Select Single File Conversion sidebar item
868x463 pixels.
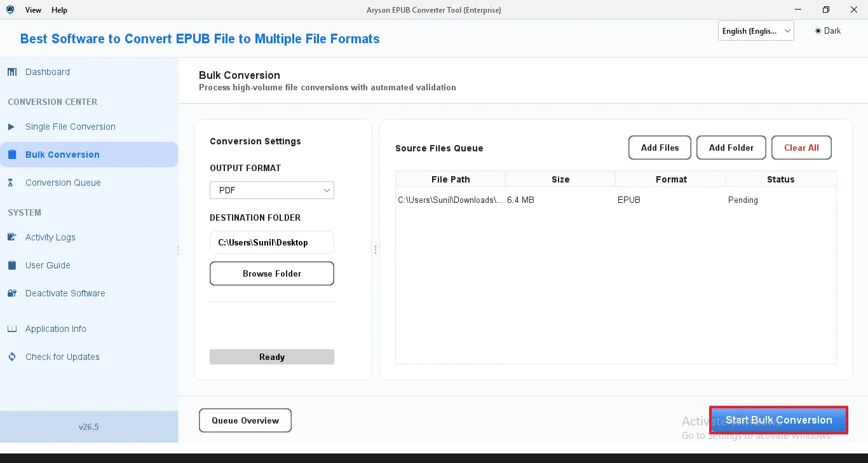[89, 127]
